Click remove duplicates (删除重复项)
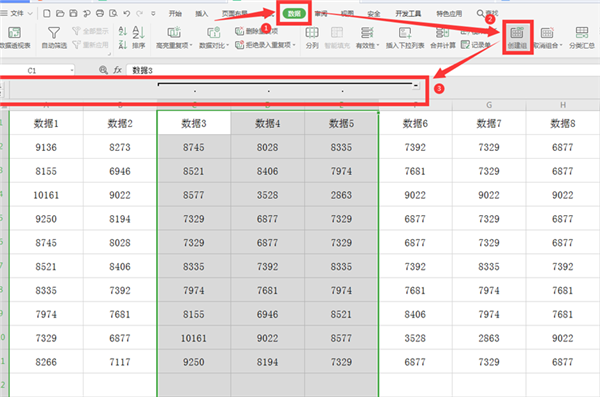This screenshot has width=600, height=397. click(256, 31)
